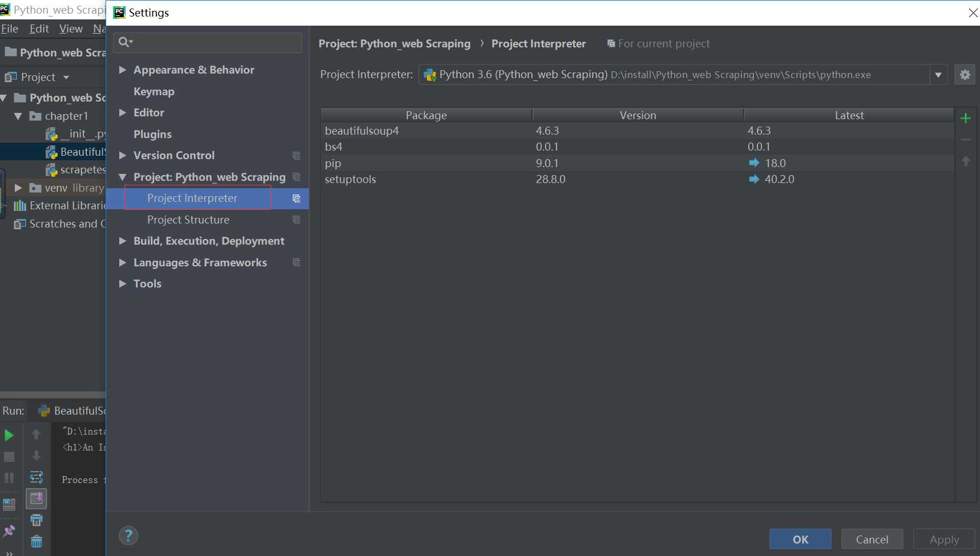This screenshot has height=556, width=980.
Task: Click the trash clear-all icon in Run console
Action: 36,541
